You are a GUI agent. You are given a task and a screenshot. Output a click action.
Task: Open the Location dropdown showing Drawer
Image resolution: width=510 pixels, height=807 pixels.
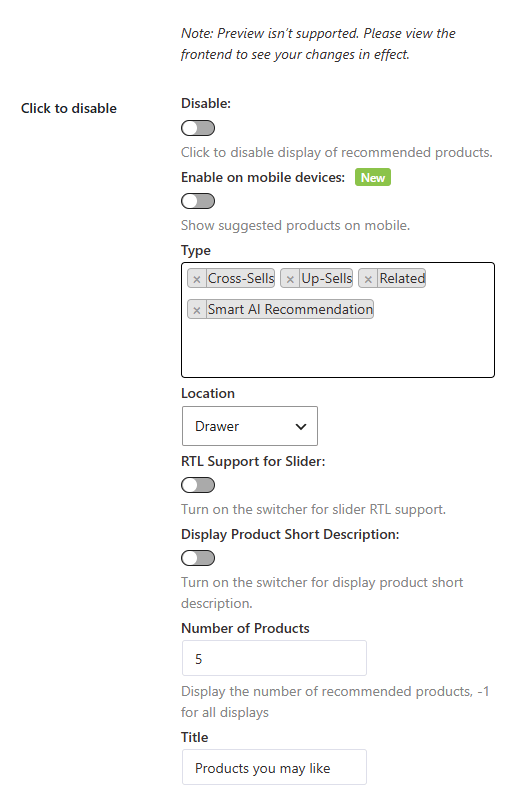[x=250, y=426]
